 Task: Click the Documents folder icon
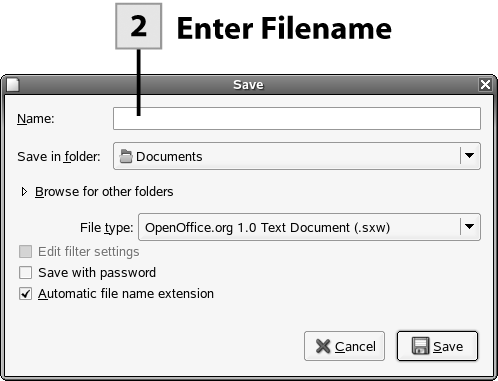point(126,156)
